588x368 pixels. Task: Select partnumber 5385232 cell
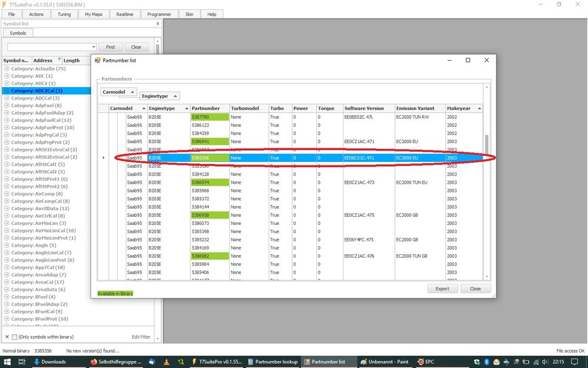tap(210, 240)
